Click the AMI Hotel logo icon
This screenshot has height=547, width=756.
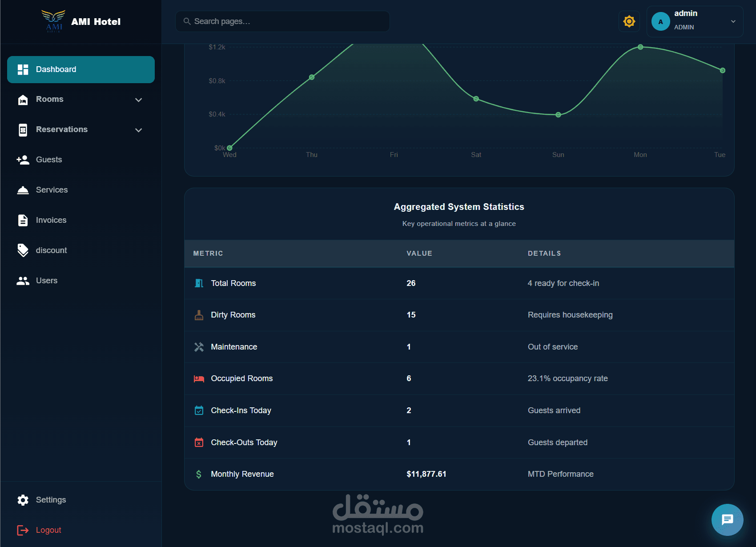tap(53, 21)
